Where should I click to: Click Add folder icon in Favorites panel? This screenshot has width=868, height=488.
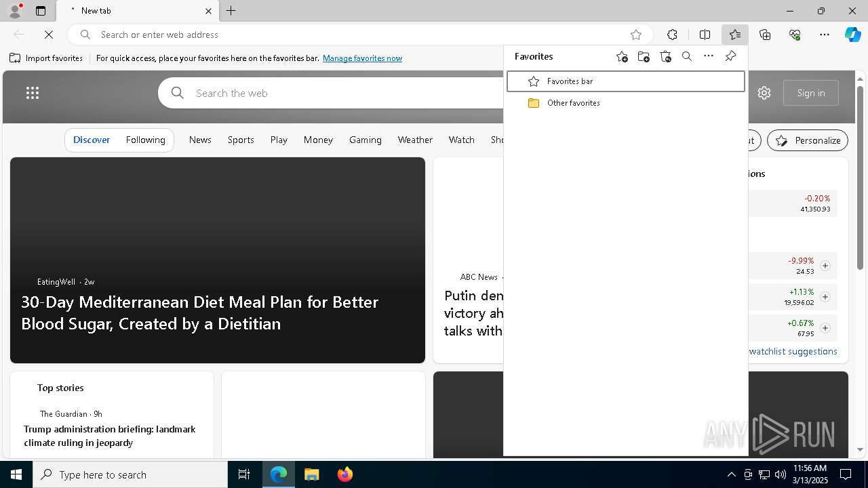pos(644,57)
